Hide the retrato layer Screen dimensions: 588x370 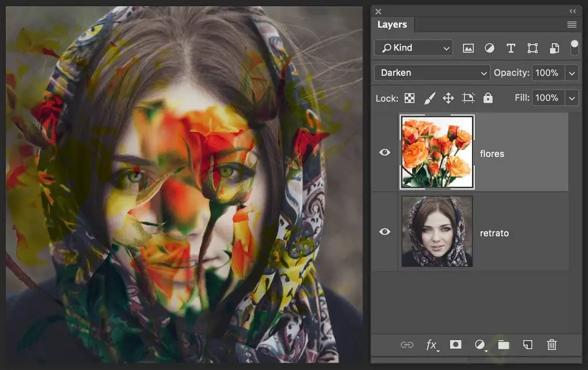[385, 232]
